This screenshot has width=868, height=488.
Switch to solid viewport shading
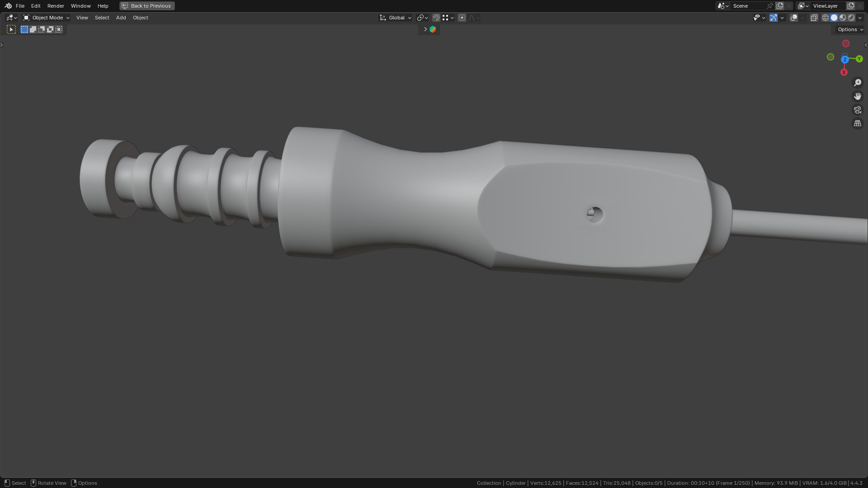point(834,18)
